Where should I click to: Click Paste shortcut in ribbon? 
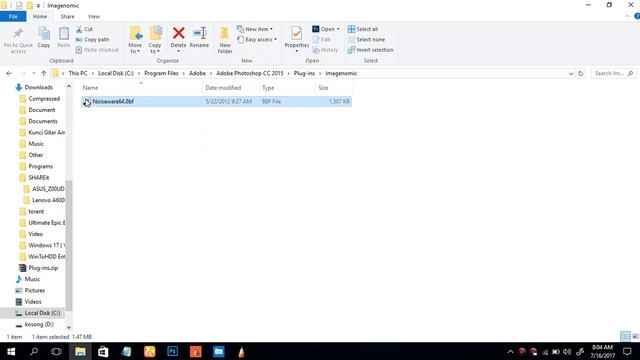click(x=97, y=50)
